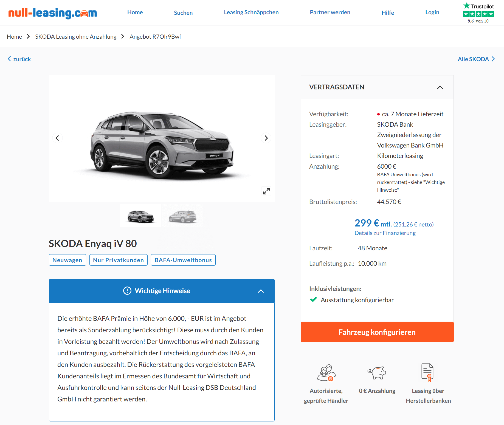504x425 pixels.
Task: Go back using the zurück link
Action: point(19,59)
